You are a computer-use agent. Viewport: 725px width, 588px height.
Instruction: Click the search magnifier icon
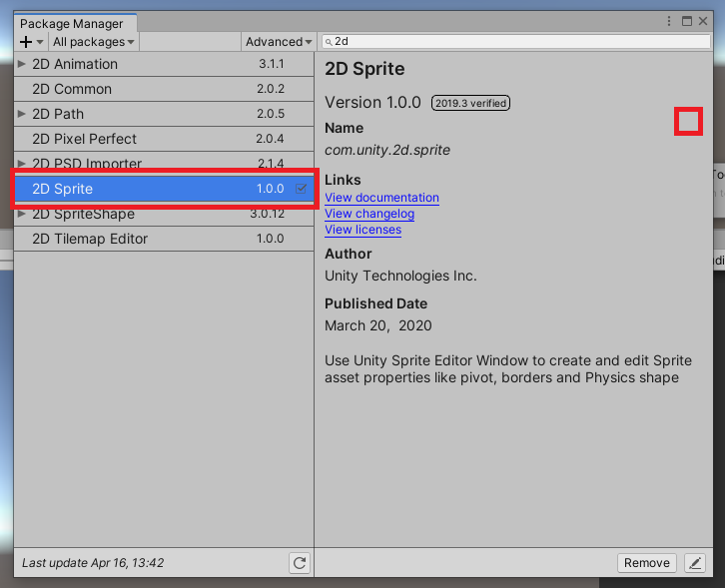pos(329,42)
